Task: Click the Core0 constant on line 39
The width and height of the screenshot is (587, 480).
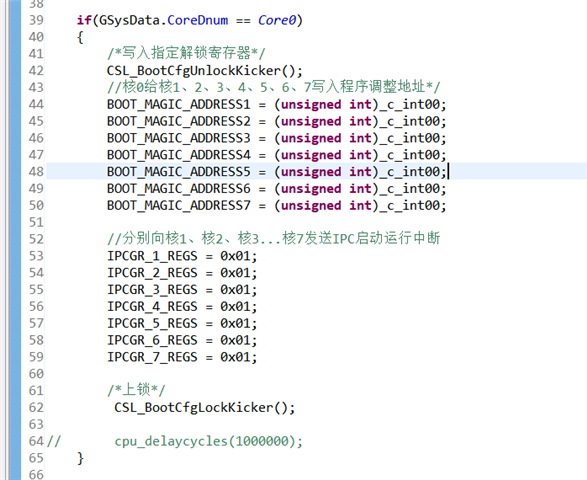Action: point(277,20)
